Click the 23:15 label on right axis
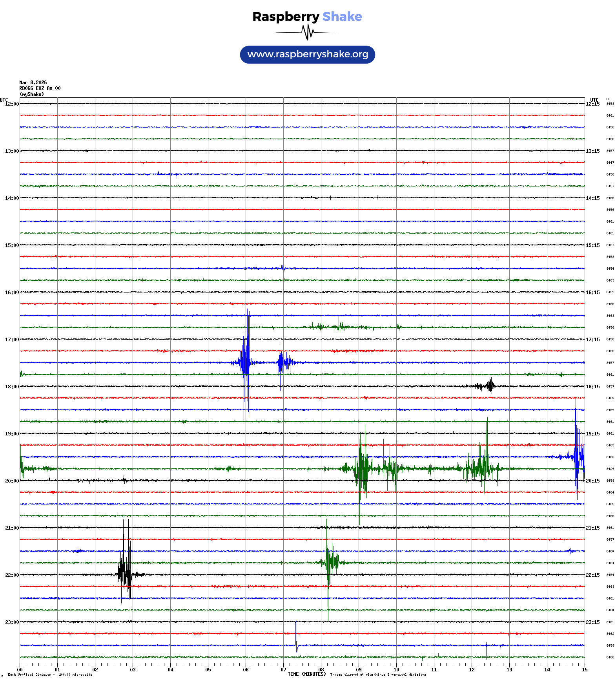616x680 pixels. (x=592, y=622)
